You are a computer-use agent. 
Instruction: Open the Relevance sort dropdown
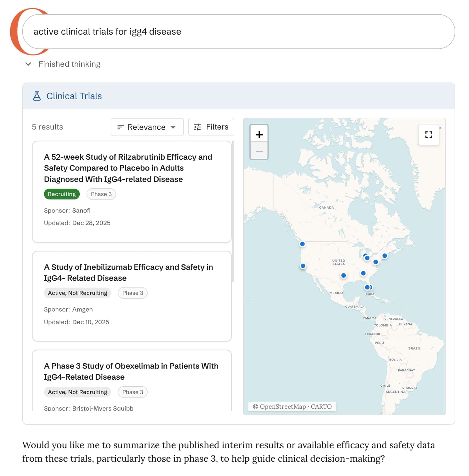click(x=147, y=127)
